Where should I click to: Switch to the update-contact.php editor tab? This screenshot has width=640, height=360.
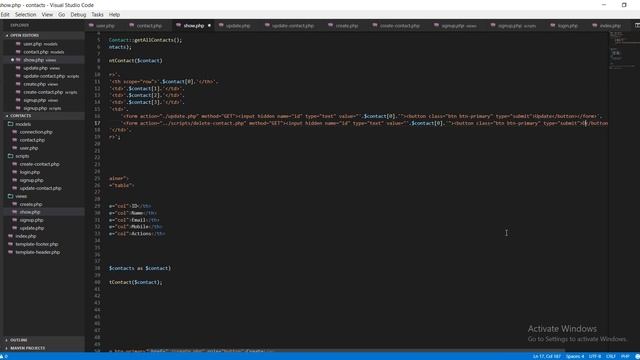(293, 26)
